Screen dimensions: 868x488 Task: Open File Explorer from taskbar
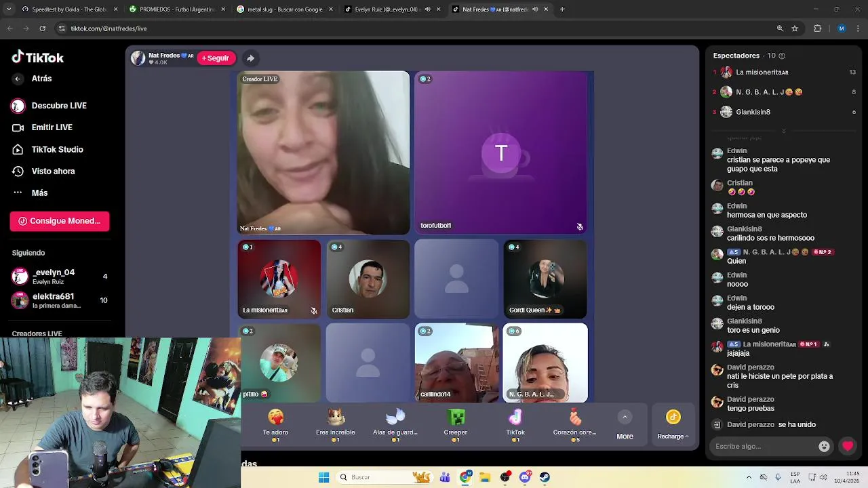(485, 477)
